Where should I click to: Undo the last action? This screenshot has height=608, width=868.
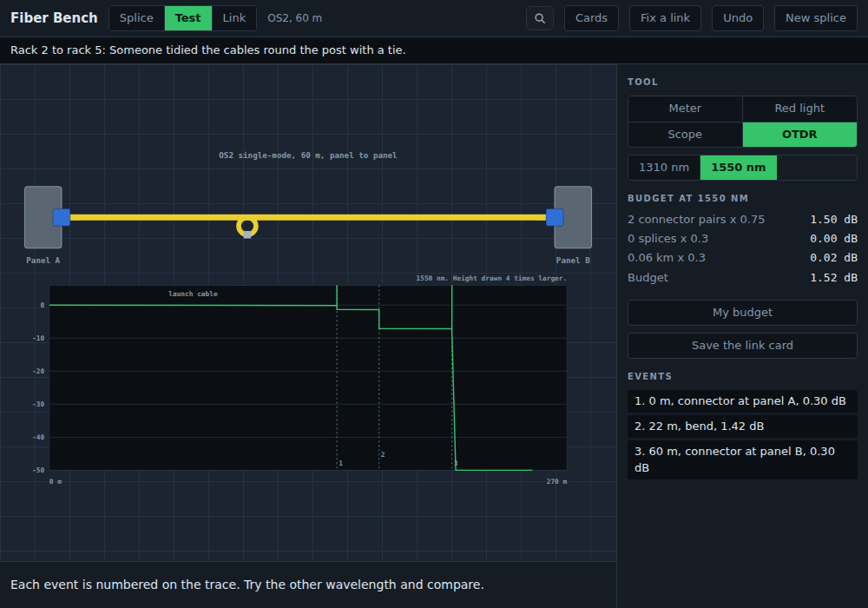point(738,18)
